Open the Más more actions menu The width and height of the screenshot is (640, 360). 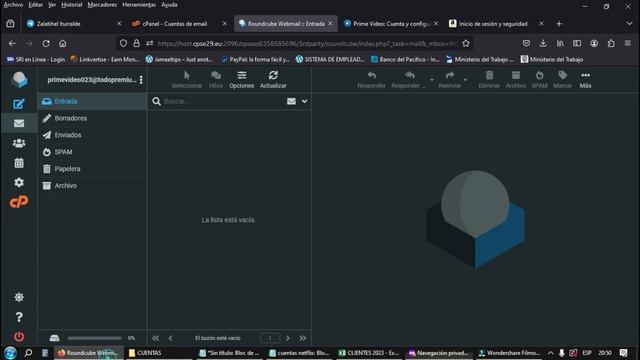tap(585, 80)
